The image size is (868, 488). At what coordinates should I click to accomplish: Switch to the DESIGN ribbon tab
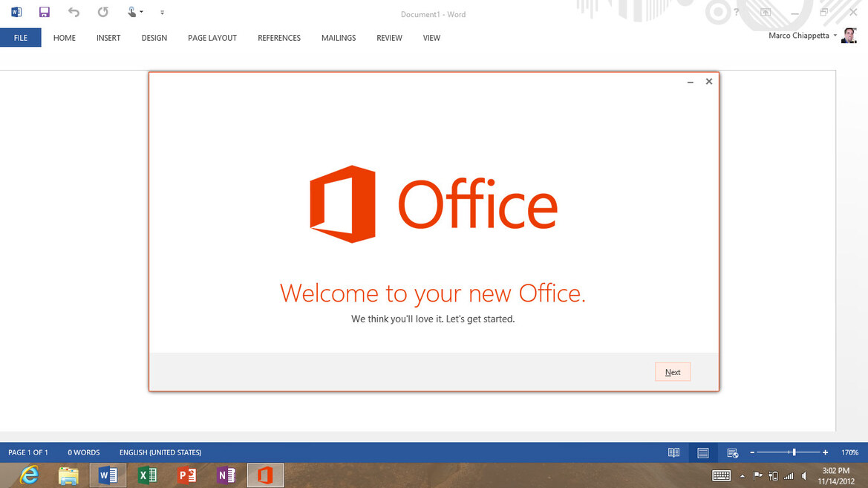pyautogui.click(x=154, y=38)
